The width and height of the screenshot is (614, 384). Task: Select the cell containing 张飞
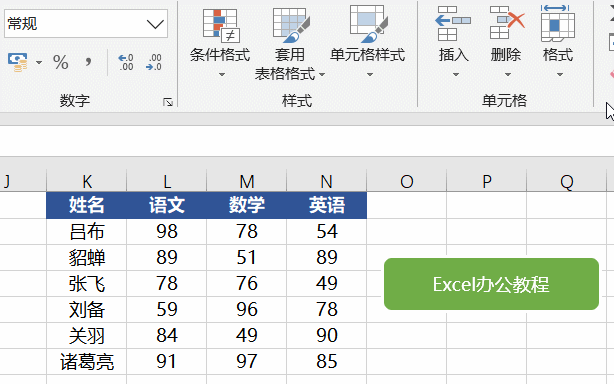pyautogui.click(x=87, y=283)
